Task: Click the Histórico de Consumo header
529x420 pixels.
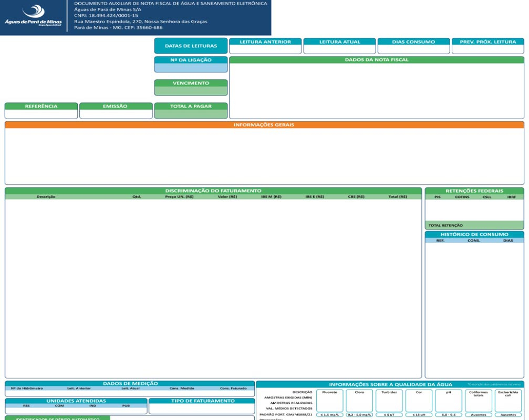Action: pyautogui.click(x=474, y=234)
